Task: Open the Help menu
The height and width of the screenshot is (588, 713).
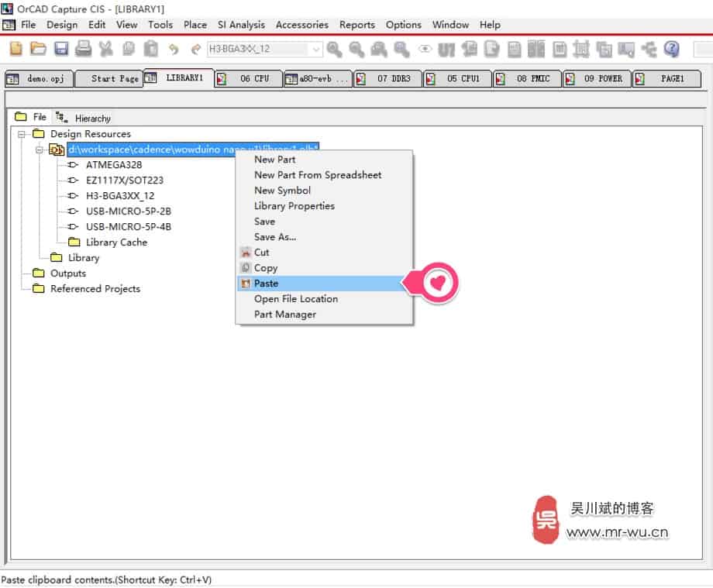Action: (490, 25)
